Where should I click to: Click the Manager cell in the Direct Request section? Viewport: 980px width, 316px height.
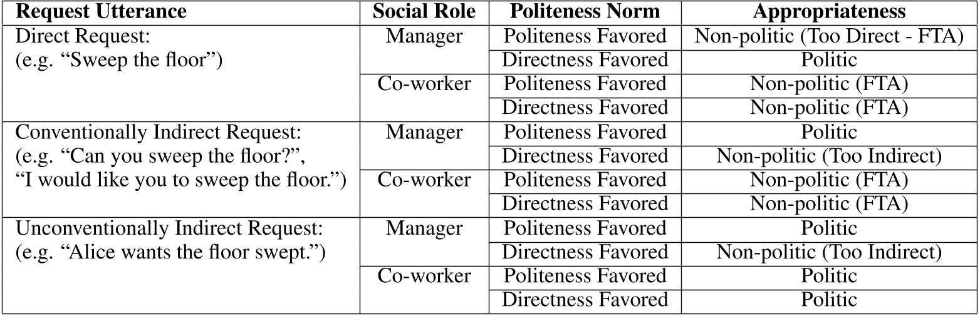424,36
